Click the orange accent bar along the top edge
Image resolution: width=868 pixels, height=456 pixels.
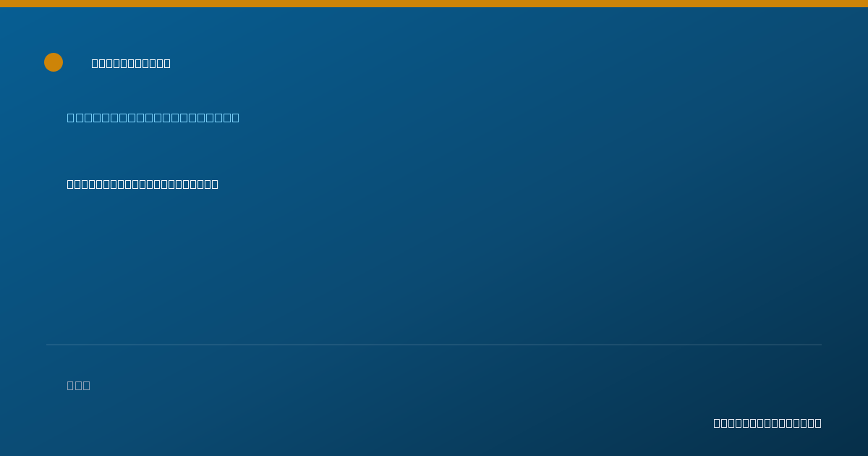tap(434, 4)
